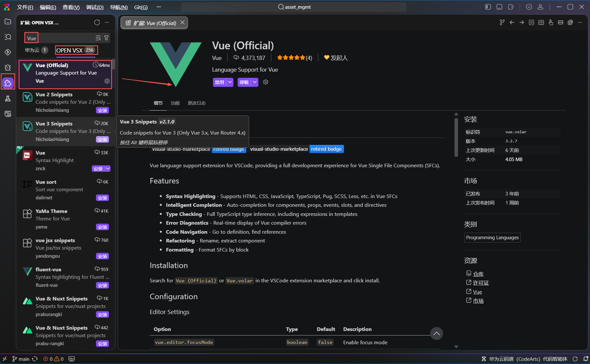Viewport: 590px width, 364px height.
Task: Open the Search view in activity bar
Action: pos(8,37)
